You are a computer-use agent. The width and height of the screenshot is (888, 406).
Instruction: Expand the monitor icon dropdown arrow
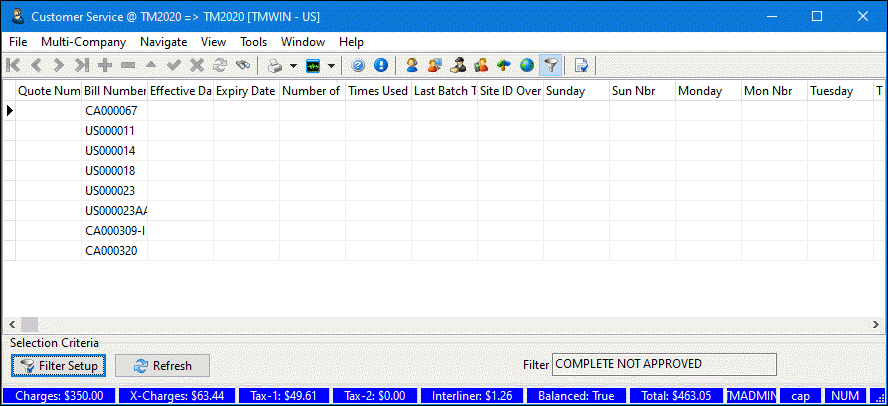point(331,66)
